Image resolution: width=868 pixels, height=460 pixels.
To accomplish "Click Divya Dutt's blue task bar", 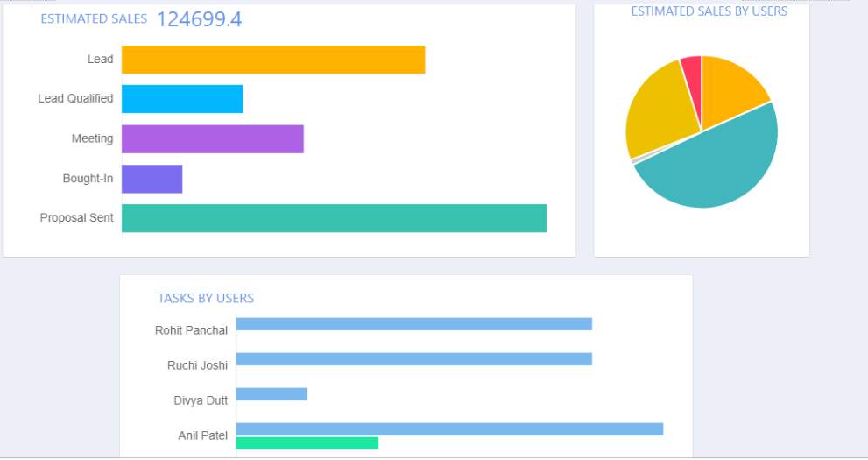I will 272,394.
